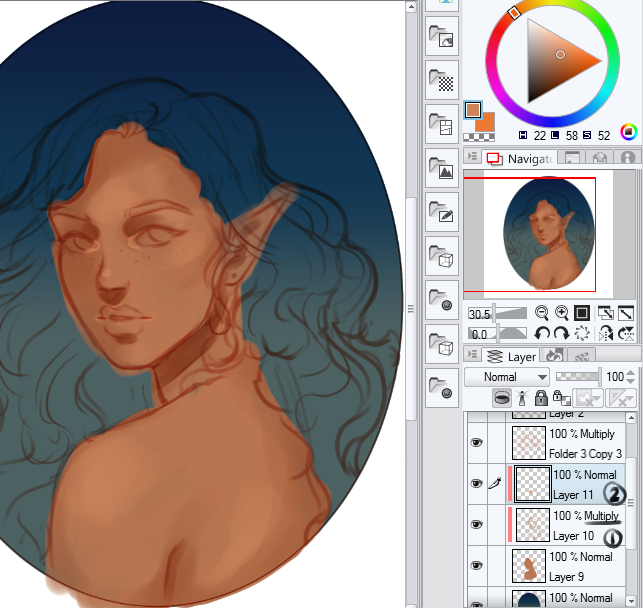The width and height of the screenshot is (643, 608).
Task: Switch to the Animation Cels tab
Action: (581, 355)
